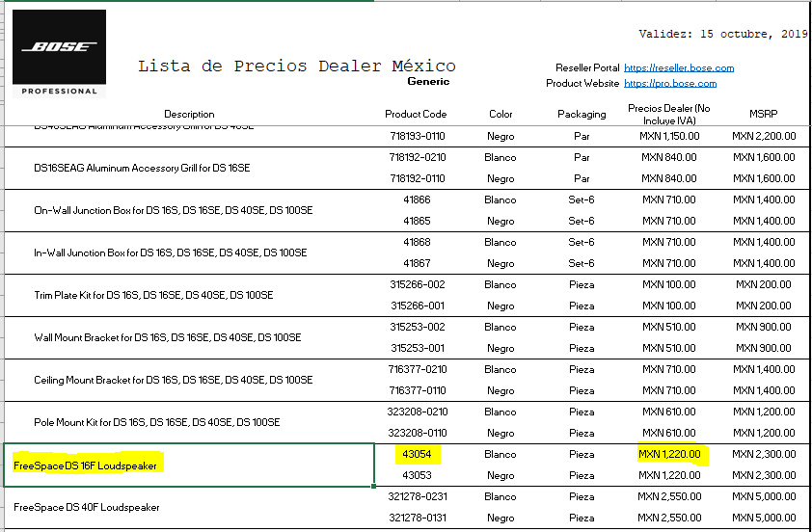This screenshot has height=532, width=812.
Task: Click the Bose Professional logo image
Action: click(x=59, y=54)
